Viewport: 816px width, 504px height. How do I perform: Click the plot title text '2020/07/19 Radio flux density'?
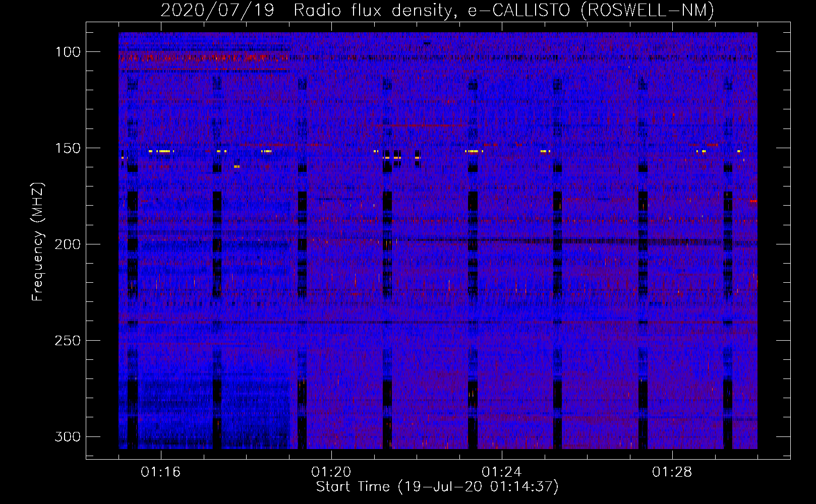pos(306,11)
